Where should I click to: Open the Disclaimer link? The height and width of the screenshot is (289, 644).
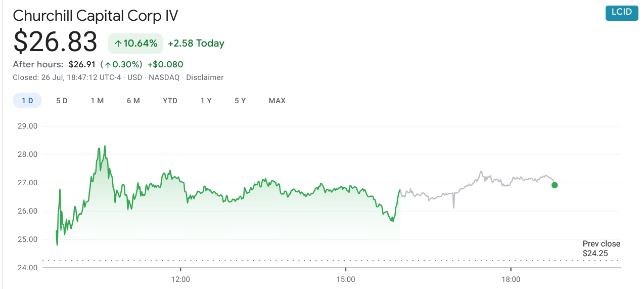(x=205, y=77)
